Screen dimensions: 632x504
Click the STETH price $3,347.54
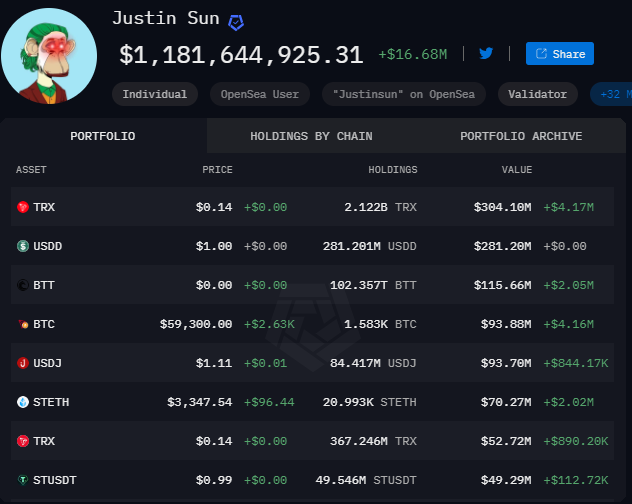click(x=200, y=402)
